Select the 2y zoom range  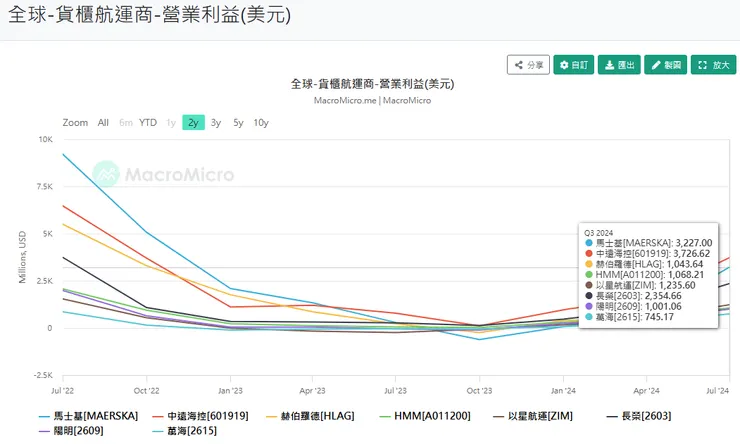coord(193,123)
